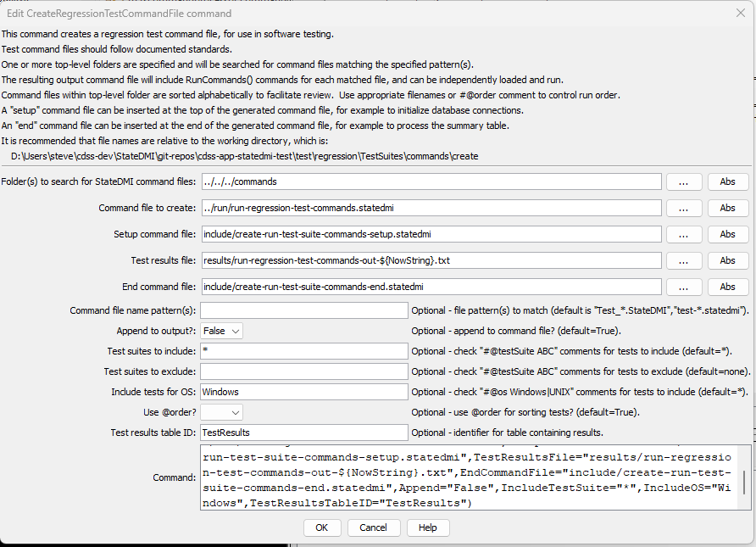The width and height of the screenshot is (756, 547).
Task: Browse for command file to create
Action: click(684, 208)
